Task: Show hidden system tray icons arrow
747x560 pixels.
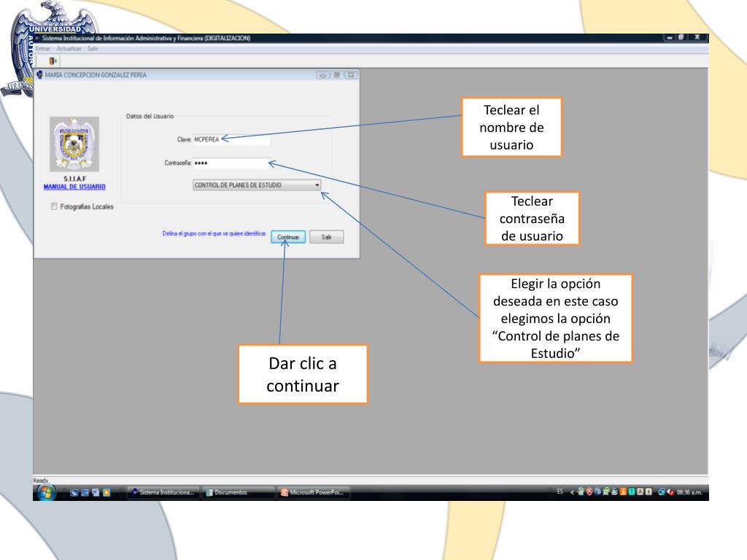Action: 571,492
